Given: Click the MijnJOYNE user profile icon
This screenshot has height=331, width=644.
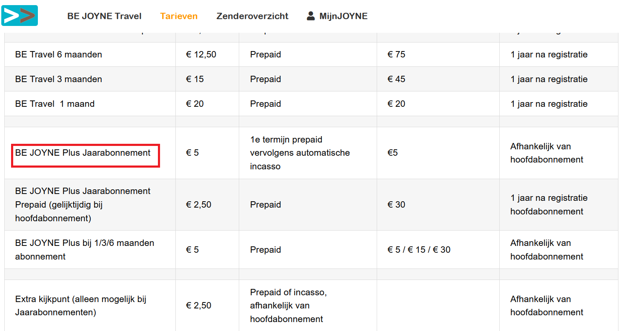Looking at the screenshot, I should pyautogui.click(x=311, y=16).
